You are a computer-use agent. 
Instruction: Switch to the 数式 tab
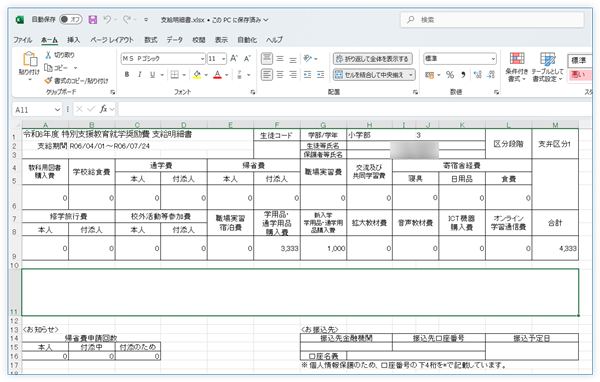[150, 40]
